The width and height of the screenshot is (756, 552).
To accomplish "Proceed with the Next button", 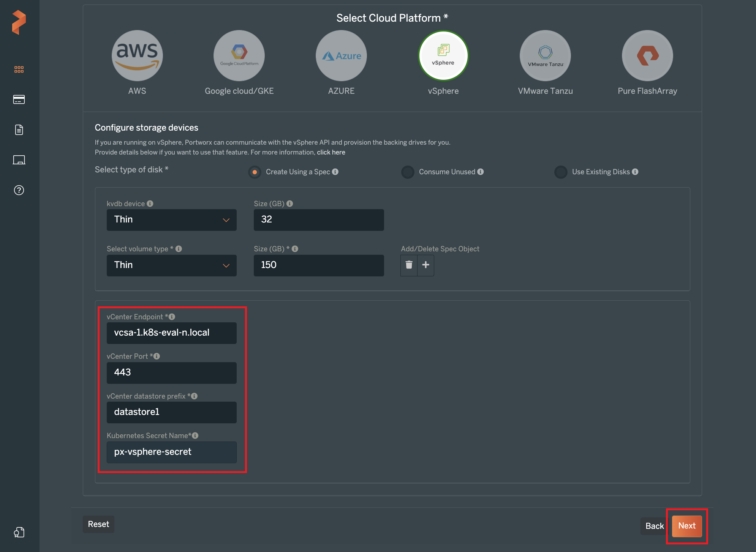I will [x=687, y=526].
